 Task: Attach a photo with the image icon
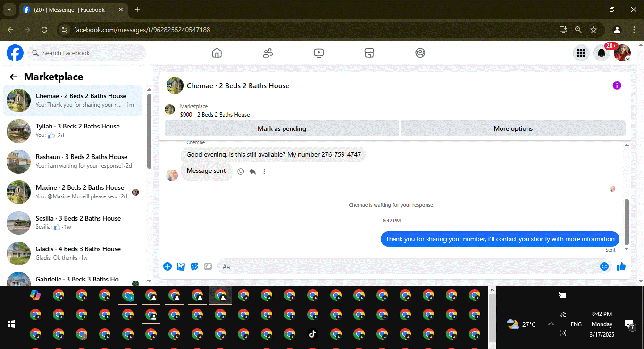pyautogui.click(x=181, y=266)
